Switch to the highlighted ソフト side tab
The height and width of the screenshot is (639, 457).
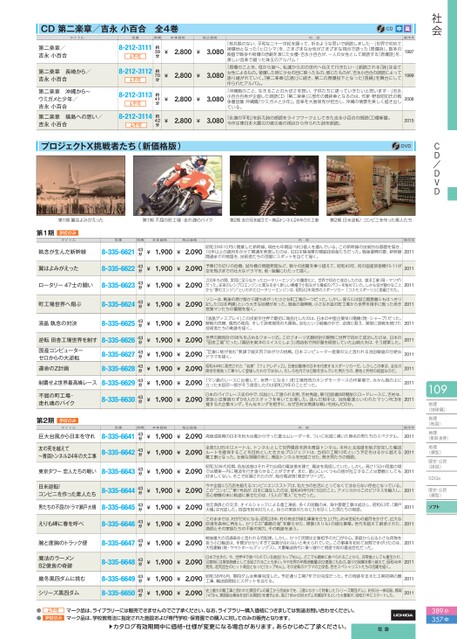pyautogui.click(x=442, y=507)
